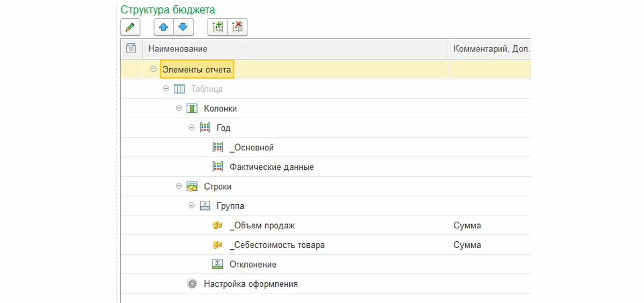Select the Фактические данные row
The image size is (644, 303).
tap(272, 167)
